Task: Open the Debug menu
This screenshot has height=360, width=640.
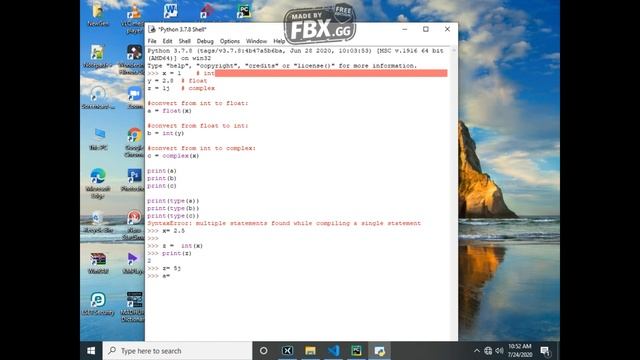Action: [205, 41]
